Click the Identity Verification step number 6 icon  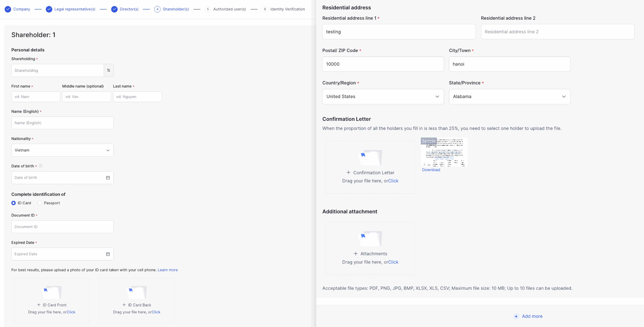pyautogui.click(x=265, y=9)
